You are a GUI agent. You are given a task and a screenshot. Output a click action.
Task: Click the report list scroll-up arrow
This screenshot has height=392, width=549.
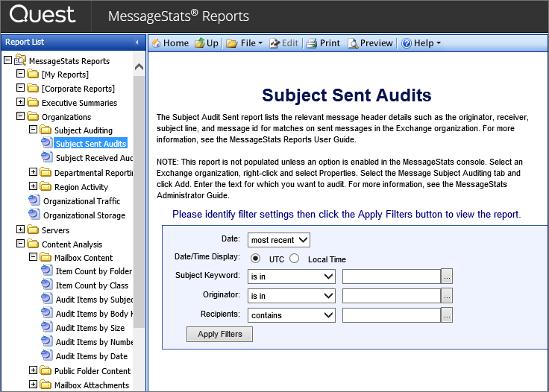(139, 66)
